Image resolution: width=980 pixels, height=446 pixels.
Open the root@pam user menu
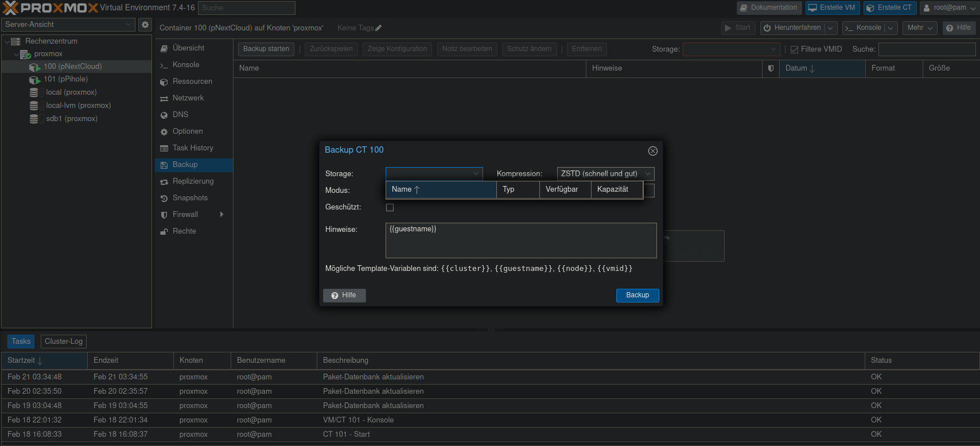949,8
